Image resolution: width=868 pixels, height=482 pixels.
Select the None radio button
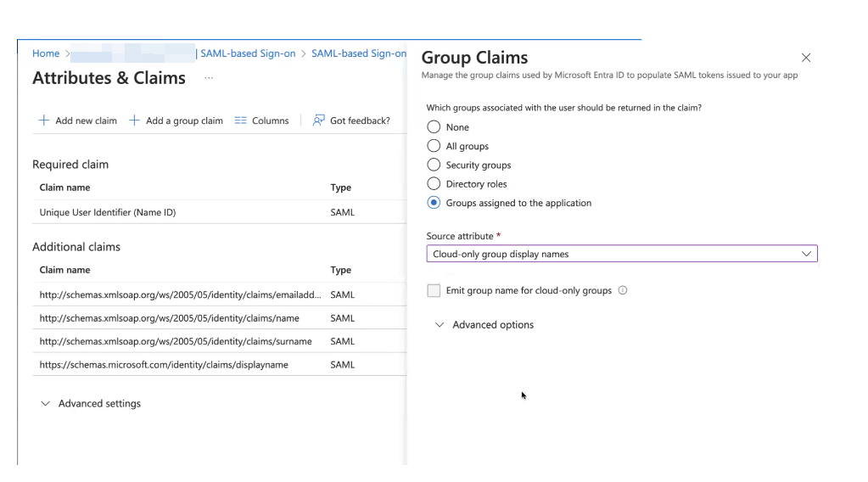[x=434, y=127]
